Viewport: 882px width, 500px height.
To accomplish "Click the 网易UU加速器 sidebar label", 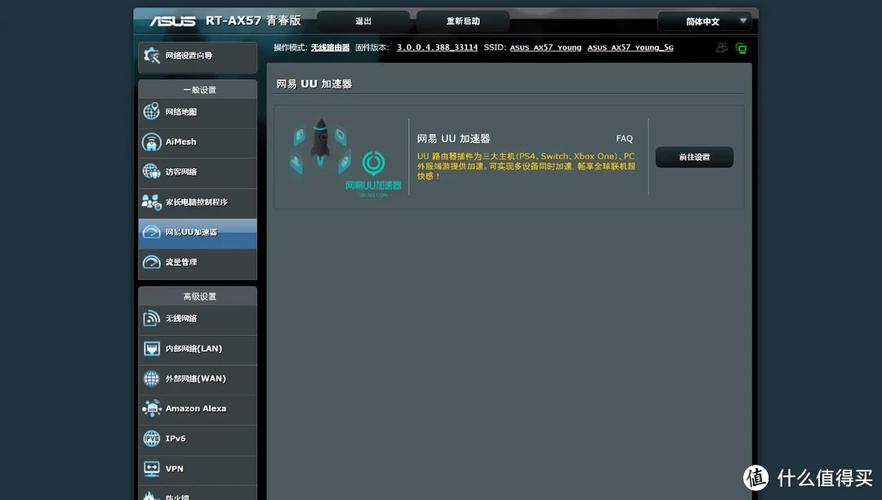I will point(191,232).
